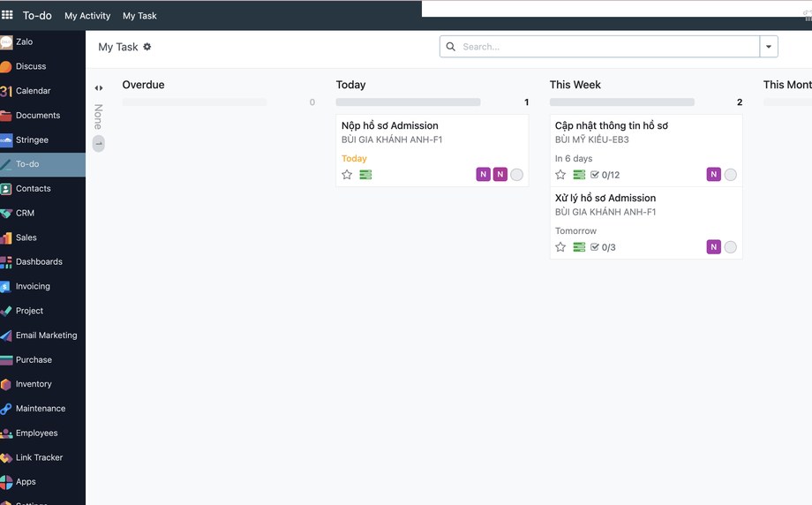The image size is (812, 505).
Task: Open Discuss app icon
Action: click(x=6, y=66)
